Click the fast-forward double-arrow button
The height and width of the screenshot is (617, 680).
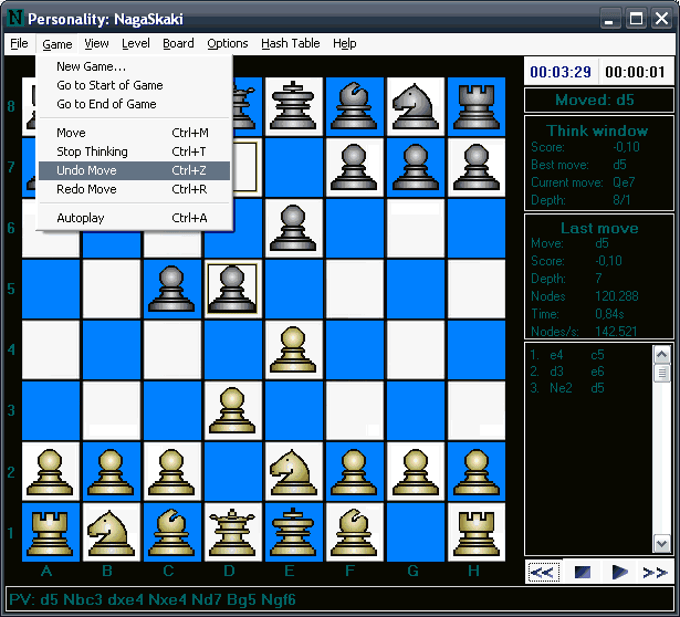[655, 572]
